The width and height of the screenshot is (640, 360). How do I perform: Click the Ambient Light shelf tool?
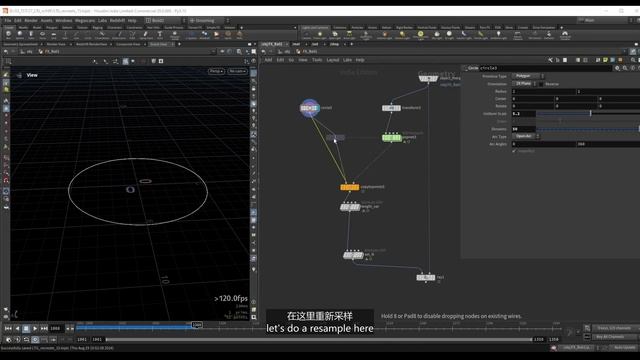point(498,35)
